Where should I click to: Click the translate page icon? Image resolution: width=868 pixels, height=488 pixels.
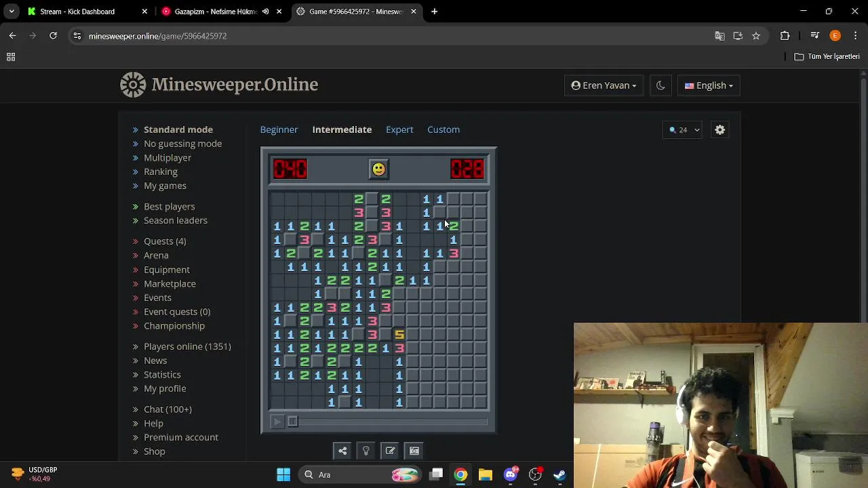pyautogui.click(x=719, y=36)
